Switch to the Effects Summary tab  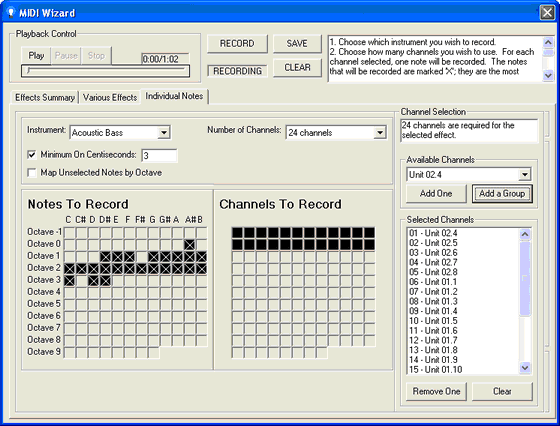point(45,97)
